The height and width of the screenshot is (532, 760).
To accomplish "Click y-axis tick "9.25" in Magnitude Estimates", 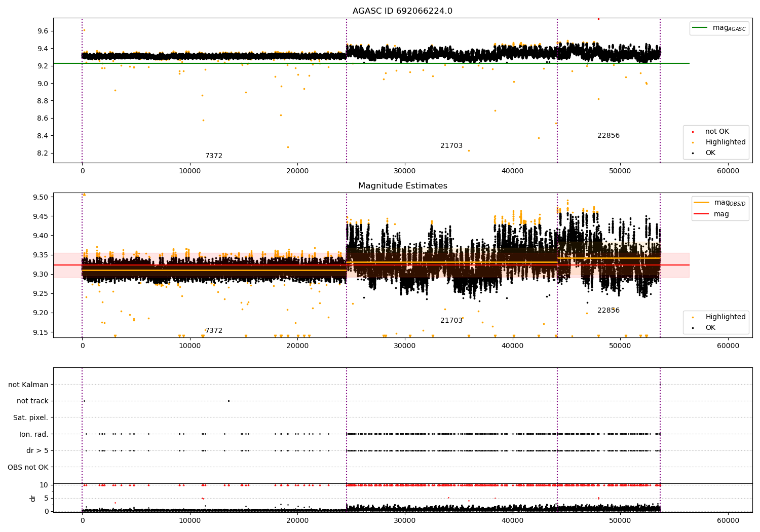I will pyautogui.click(x=41, y=293).
